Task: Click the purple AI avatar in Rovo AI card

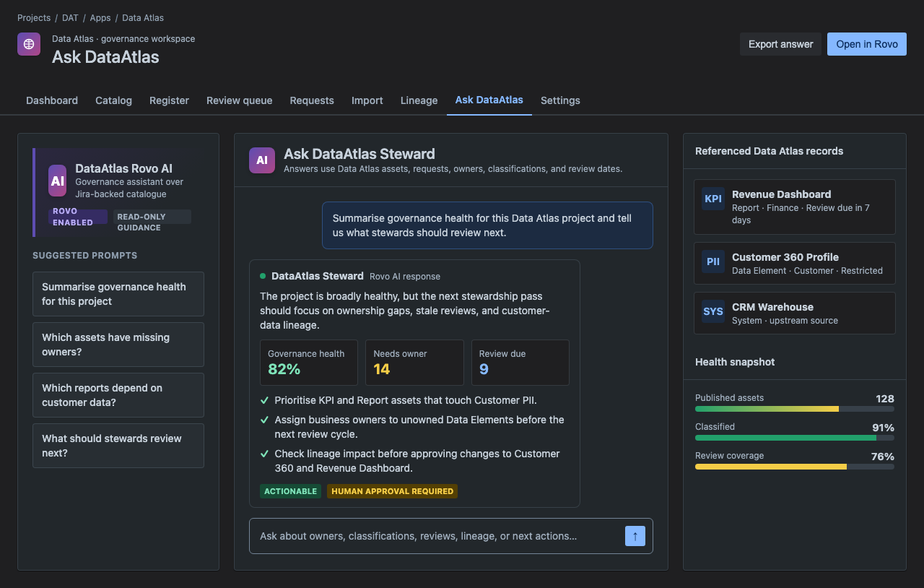Action: pos(58,181)
